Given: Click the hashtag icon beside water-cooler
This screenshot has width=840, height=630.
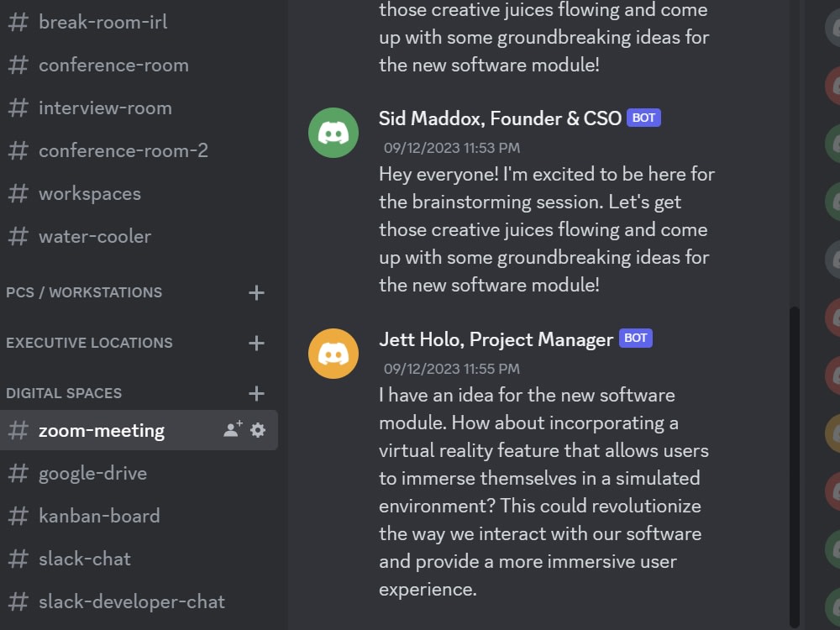Looking at the screenshot, I should [18, 236].
